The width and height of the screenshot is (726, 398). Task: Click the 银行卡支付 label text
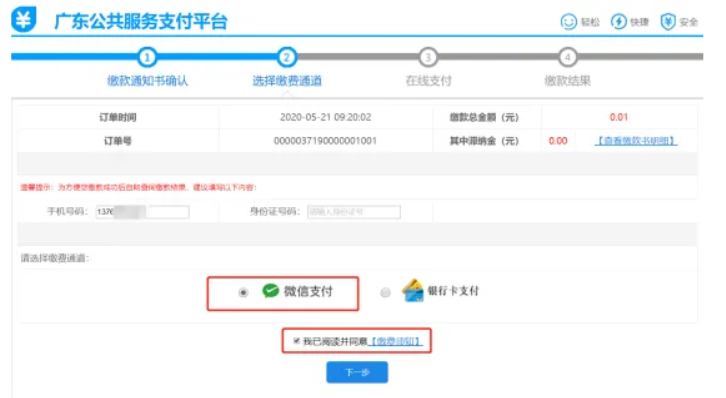point(453,291)
